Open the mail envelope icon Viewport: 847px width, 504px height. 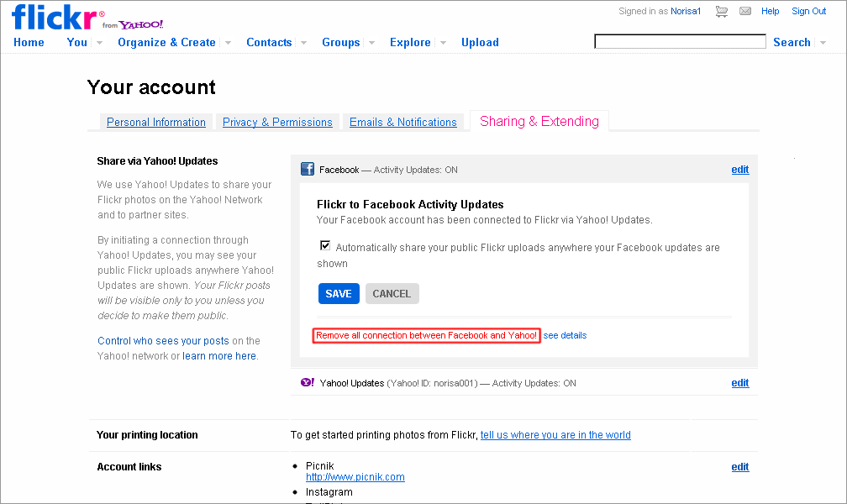coord(744,11)
